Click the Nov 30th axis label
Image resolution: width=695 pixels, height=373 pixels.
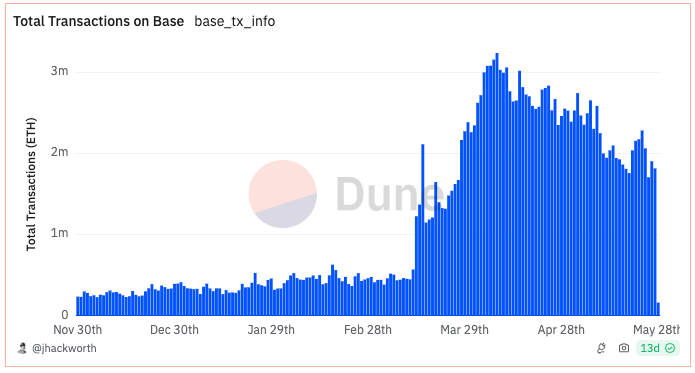[78, 330]
